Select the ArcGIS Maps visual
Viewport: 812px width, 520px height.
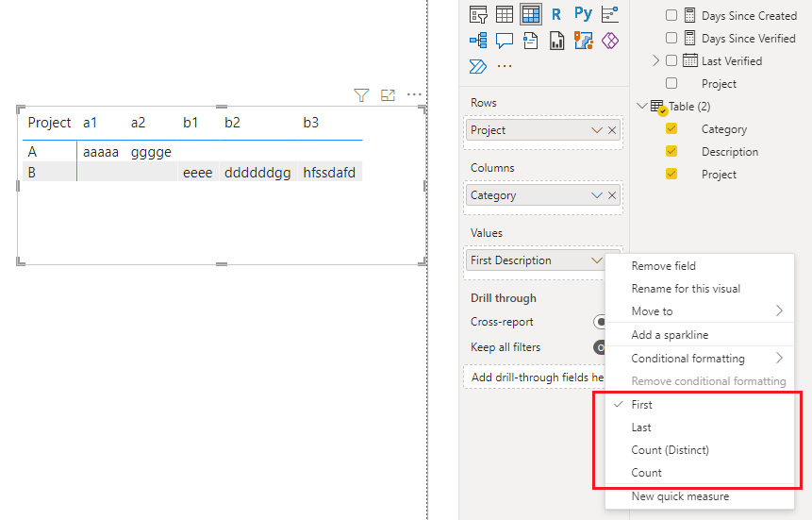(x=583, y=41)
